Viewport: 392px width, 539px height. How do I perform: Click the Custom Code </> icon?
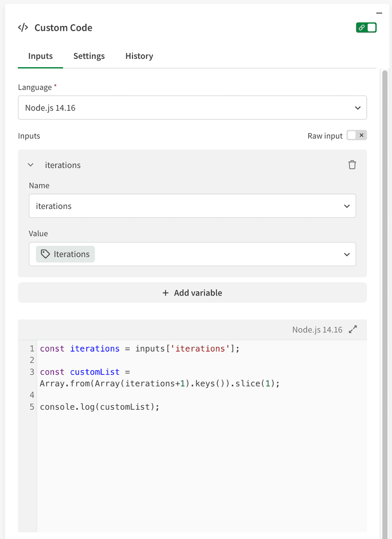coord(23,27)
